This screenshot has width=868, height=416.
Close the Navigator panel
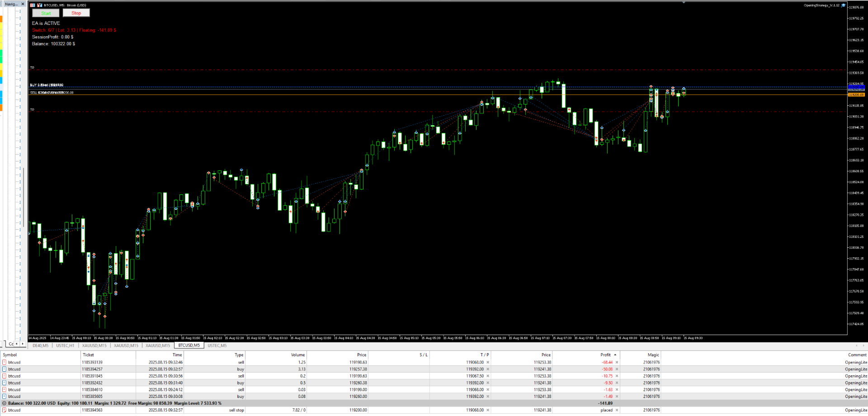[x=23, y=4]
